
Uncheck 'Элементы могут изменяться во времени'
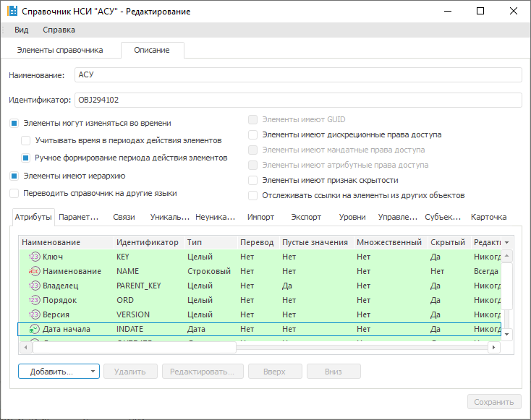click(x=14, y=124)
